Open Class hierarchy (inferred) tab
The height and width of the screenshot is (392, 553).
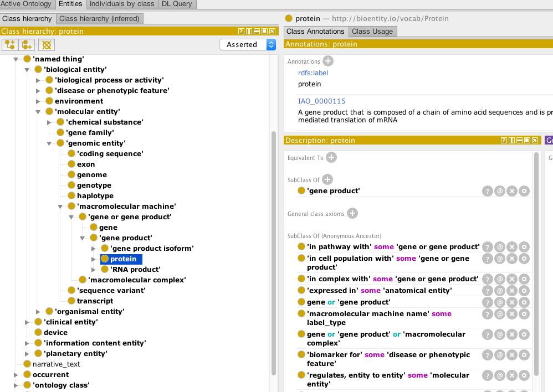pos(99,19)
